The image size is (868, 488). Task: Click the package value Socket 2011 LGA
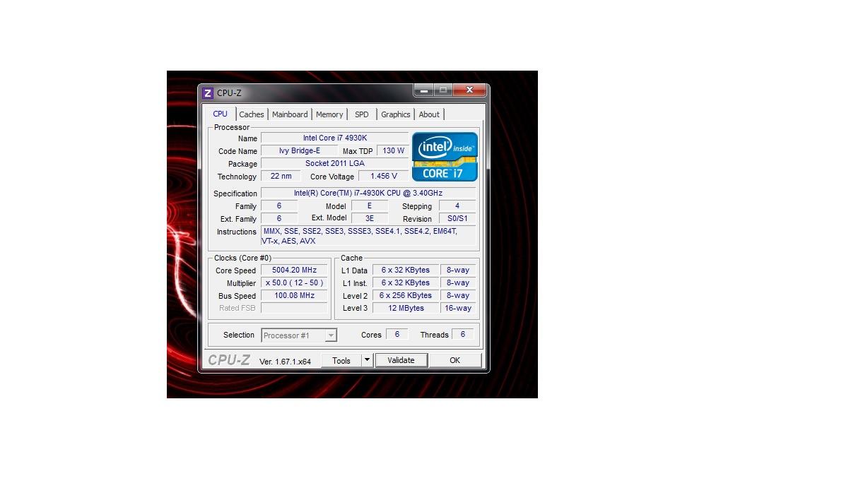[335, 164]
